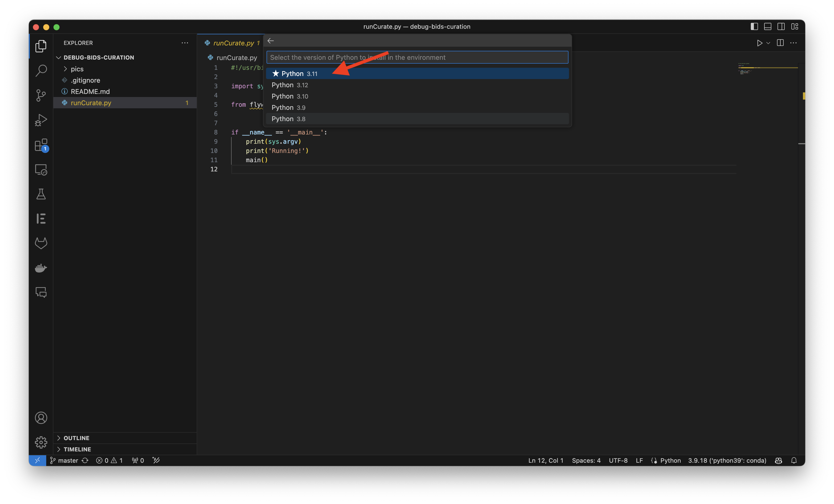Open the Manage gear menu
This screenshot has width=834, height=504.
[x=41, y=442]
